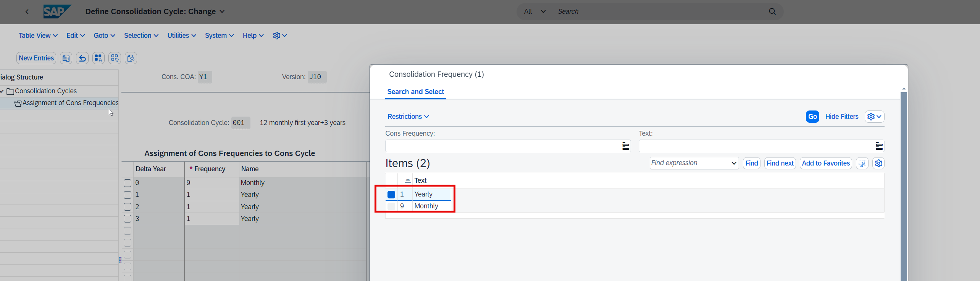Click the print icon in Items toolbar
The image size is (980, 281).
pos(862,163)
